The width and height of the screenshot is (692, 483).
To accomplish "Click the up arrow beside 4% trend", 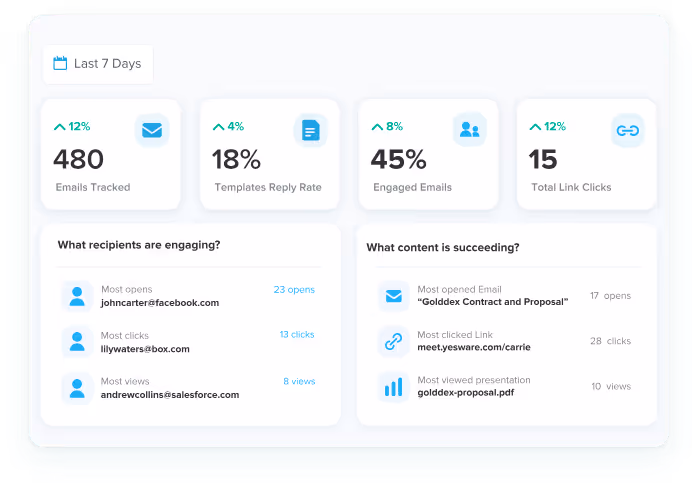I will tap(218, 127).
